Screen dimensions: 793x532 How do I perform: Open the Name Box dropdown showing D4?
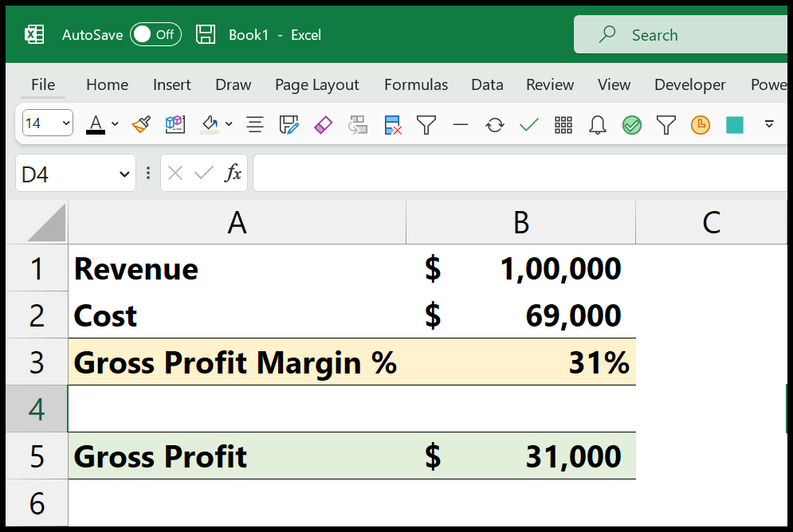click(124, 173)
